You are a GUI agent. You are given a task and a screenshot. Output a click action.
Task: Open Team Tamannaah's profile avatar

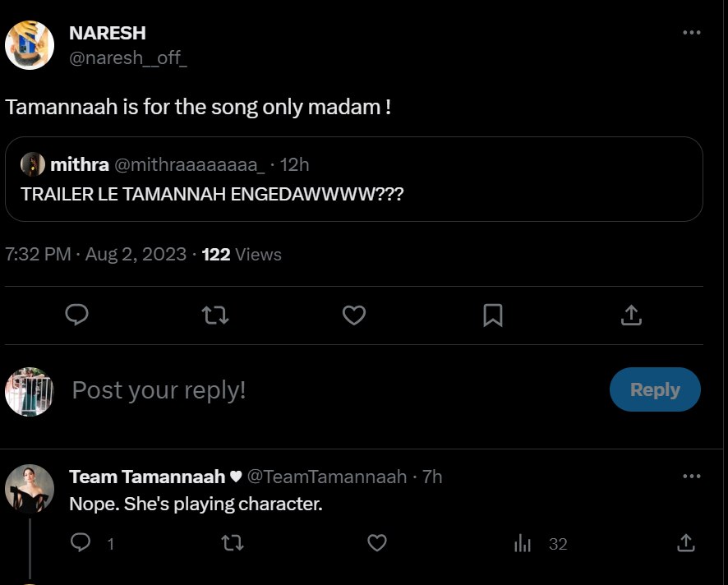[x=30, y=490]
